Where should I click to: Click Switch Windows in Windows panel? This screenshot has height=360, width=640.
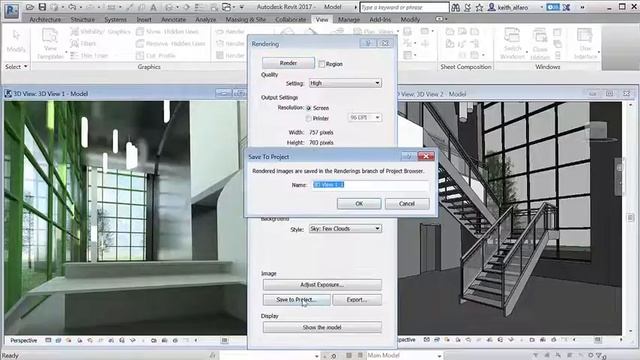tap(512, 44)
